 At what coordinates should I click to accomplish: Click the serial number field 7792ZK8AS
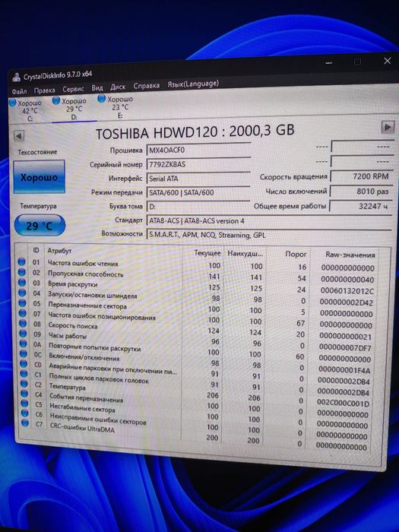198,164
